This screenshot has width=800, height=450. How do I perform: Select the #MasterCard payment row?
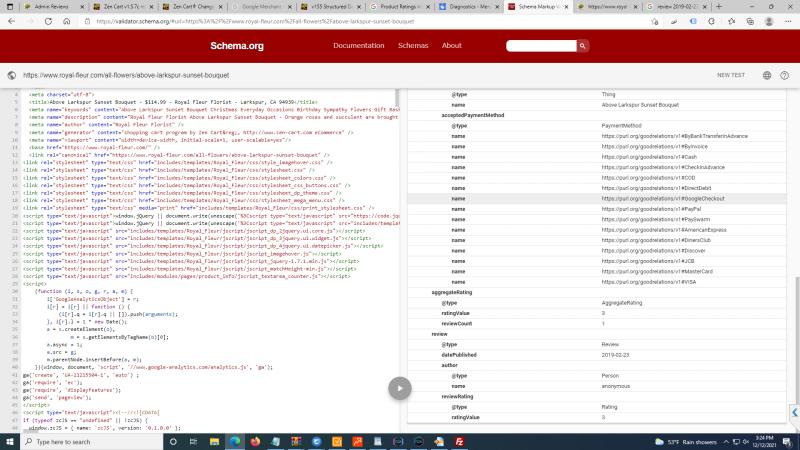[597, 271]
